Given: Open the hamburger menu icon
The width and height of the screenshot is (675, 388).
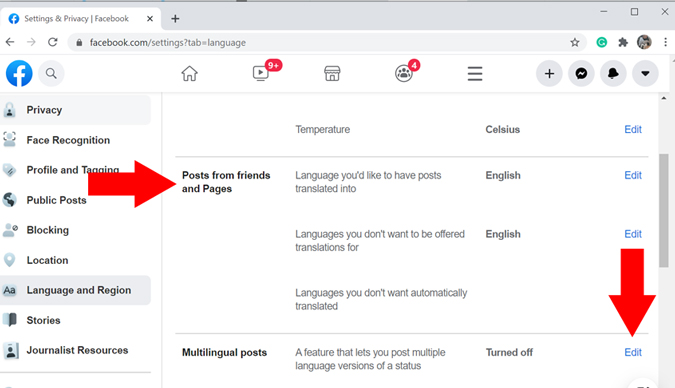Looking at the screenshot, I should pos(475,74).
